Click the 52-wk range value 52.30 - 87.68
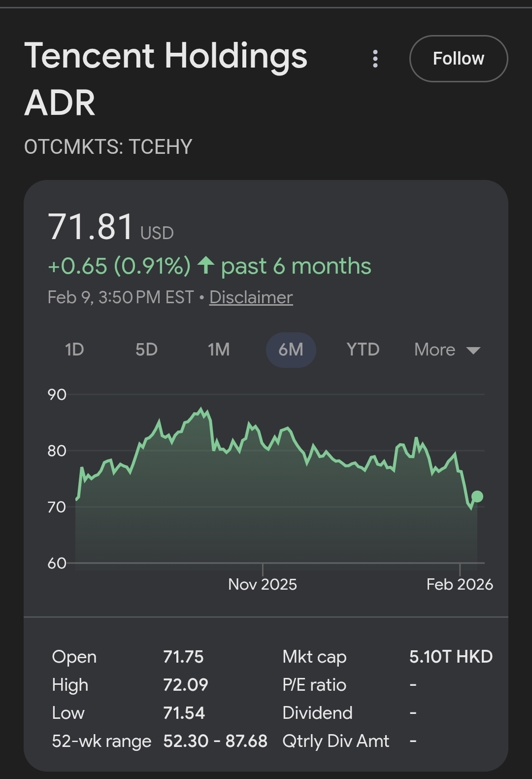This screenshot has height=779, width=532. click(215, 741)
